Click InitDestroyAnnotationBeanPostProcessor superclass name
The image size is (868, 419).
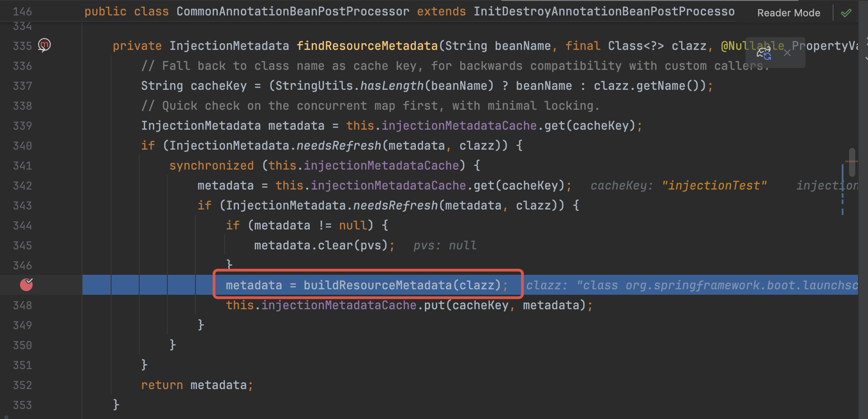point(604,11)
